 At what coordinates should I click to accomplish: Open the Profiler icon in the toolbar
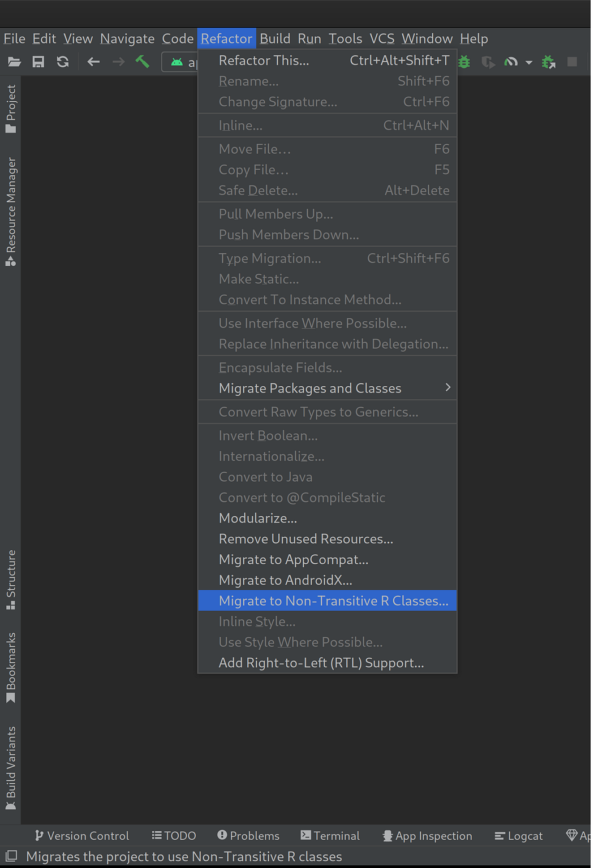pyautogui.click(x=512, y=62)
